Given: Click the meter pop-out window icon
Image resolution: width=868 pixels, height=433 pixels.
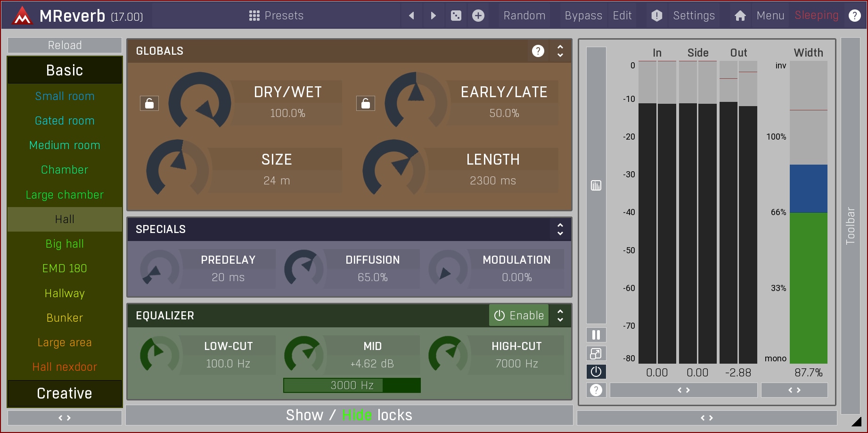Looking at the screenshot, I should tap(596, 353).
